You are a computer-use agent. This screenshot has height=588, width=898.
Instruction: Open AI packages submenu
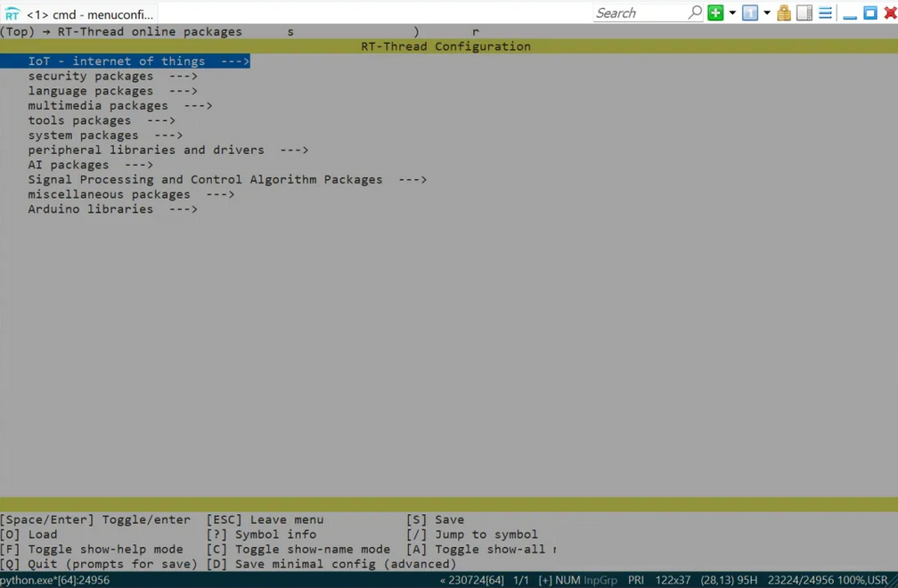pyautogui.click(x=91, y=165)
